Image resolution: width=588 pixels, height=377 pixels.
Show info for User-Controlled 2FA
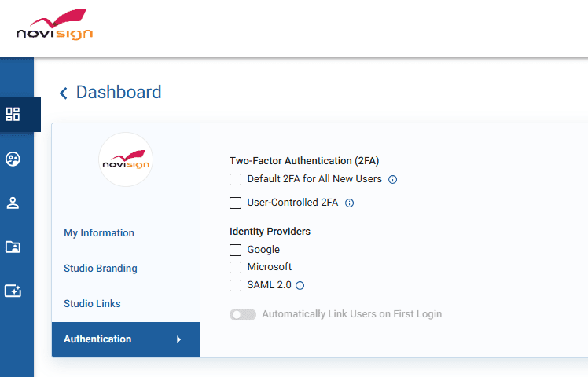pyautogui.click(x=350, y=203)
